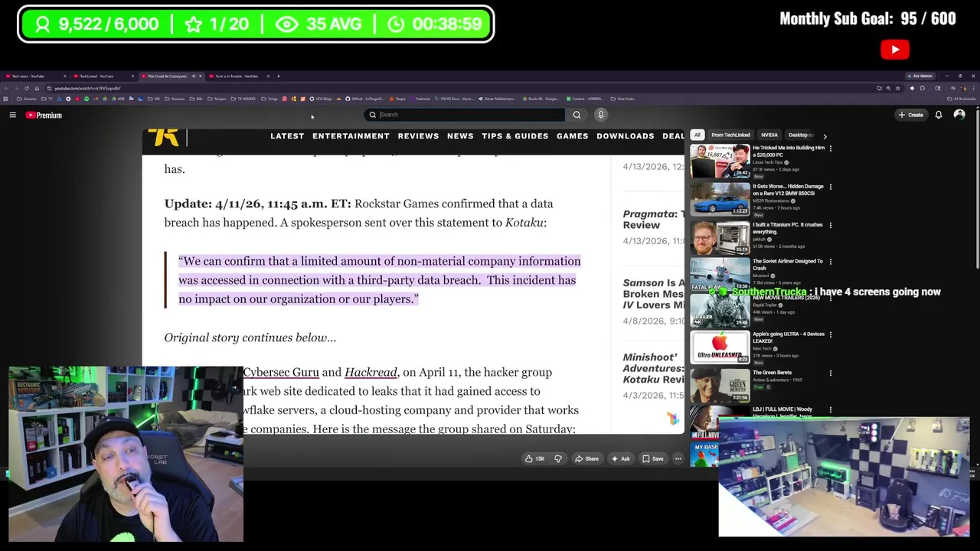The width and height of the screenshot is (980, 551).
Task: Start voice search with microphone icon
Action: tap(601, 115)
